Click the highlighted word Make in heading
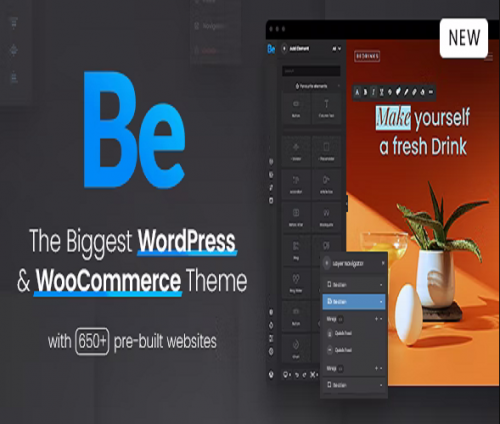Image resolution: width=500 pixels, height=424 pixels. [x=393, y=118]
